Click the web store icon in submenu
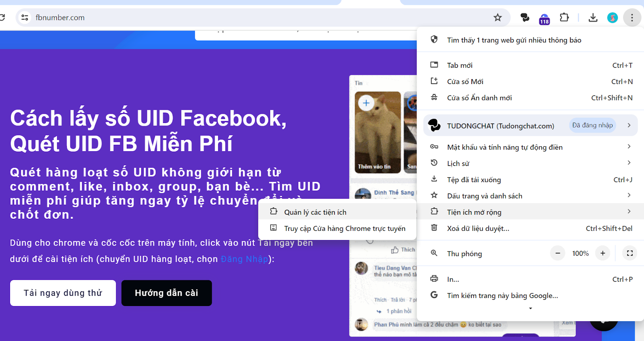This screenshot has height=341, width=644. (274, 228)
